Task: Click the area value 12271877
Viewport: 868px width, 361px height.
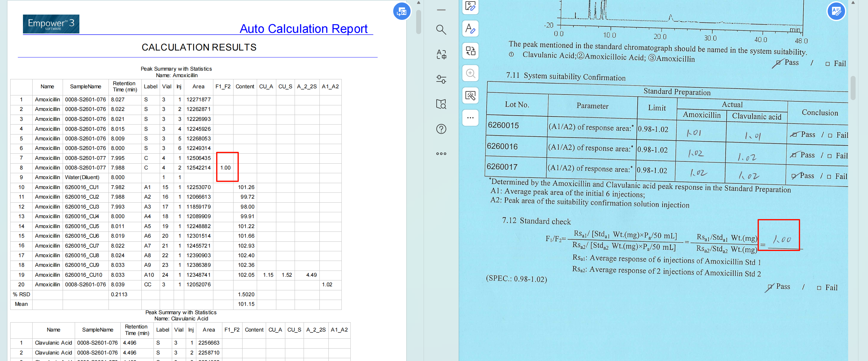Action: (x=198, y=100)
